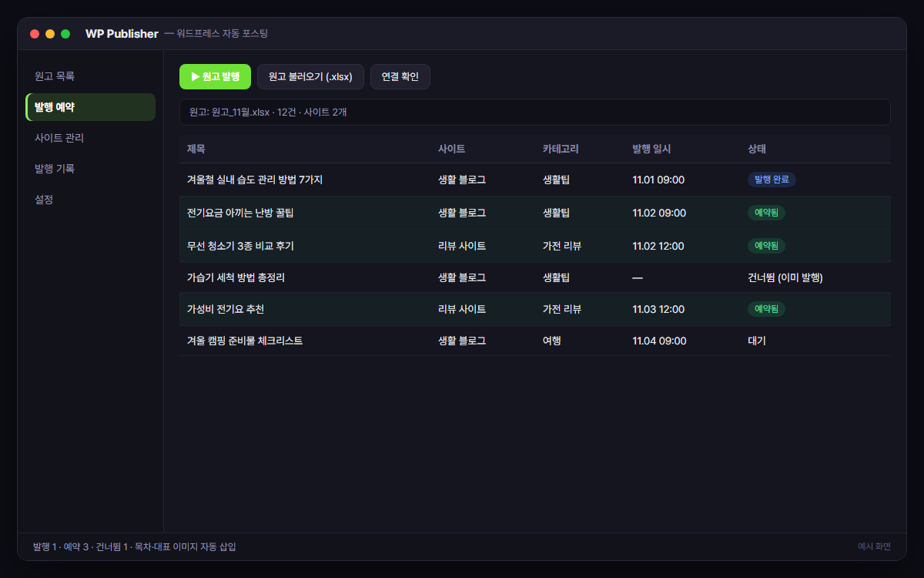Select row 겨울철 실내 습도 관리 방법 7가지
Viewport: 924px width, 578px height.
coord(535,180)
